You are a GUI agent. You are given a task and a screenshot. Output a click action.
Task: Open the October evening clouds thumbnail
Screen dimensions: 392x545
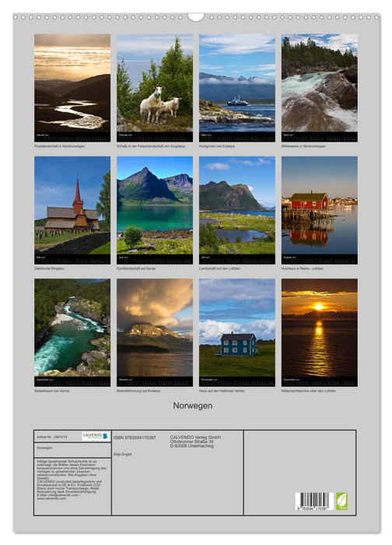(x=155, y=332)
